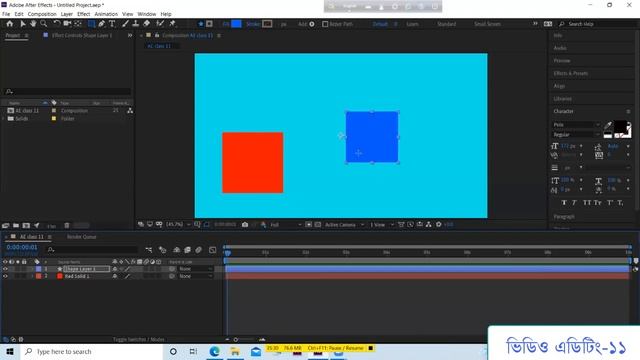Click the Fill color swatch in toolbar
640x360 pixels.
coord(236,24)
